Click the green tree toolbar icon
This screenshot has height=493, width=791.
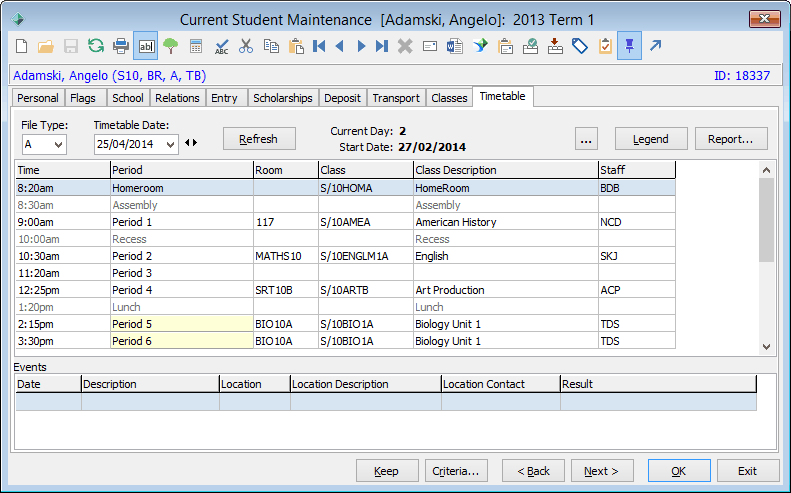point(171,46)
